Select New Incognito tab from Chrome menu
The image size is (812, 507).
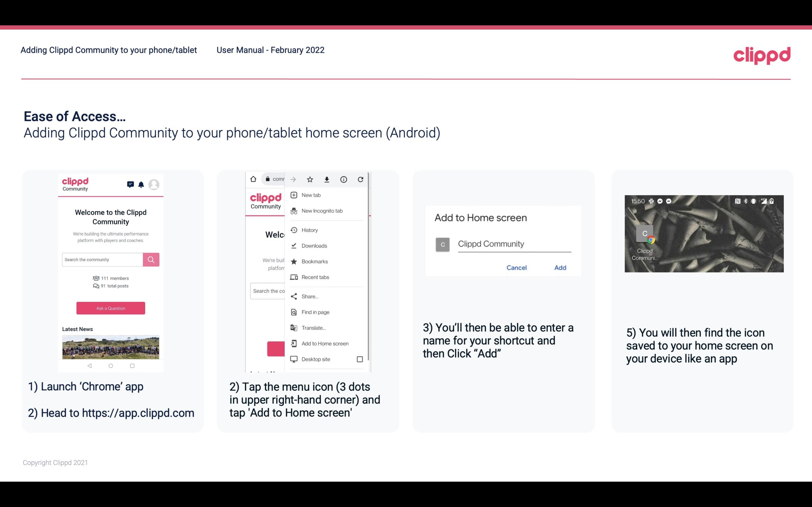(x=321, y=211)
